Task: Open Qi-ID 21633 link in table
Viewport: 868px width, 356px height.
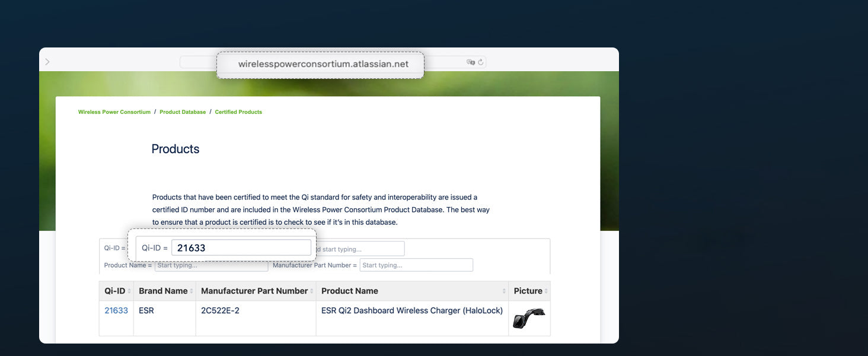Action: point(116,310)
